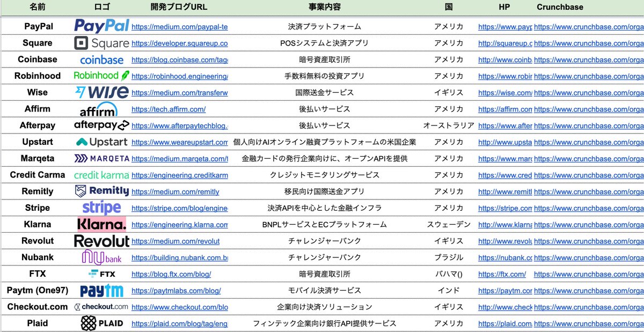Viewport: 644px width, 332px height.
Task: Click the クレジットモニタリングサービス cell
Action: 325,175
